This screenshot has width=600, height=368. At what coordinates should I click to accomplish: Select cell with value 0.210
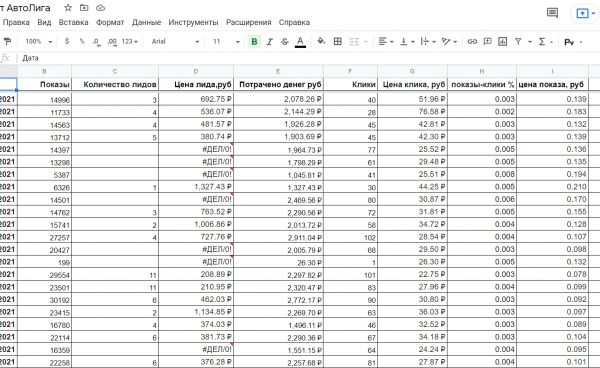point(552,187)
